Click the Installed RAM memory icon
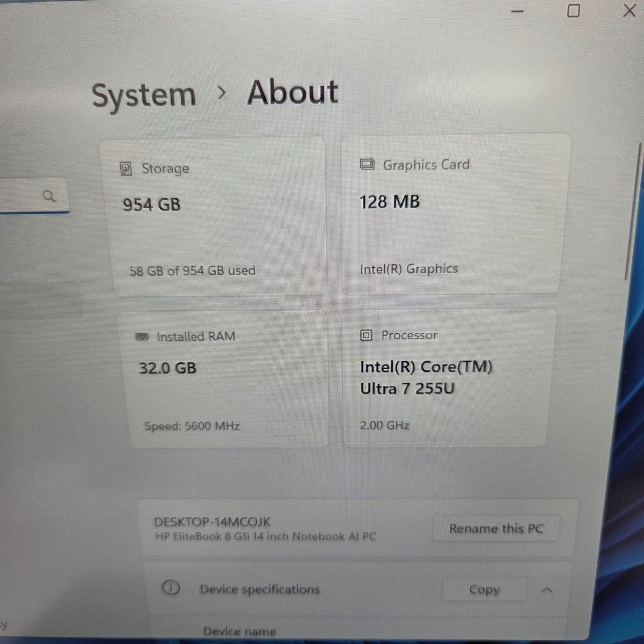Image resolution: width=644 pixels, height=644 pixels. click(142, 336)
